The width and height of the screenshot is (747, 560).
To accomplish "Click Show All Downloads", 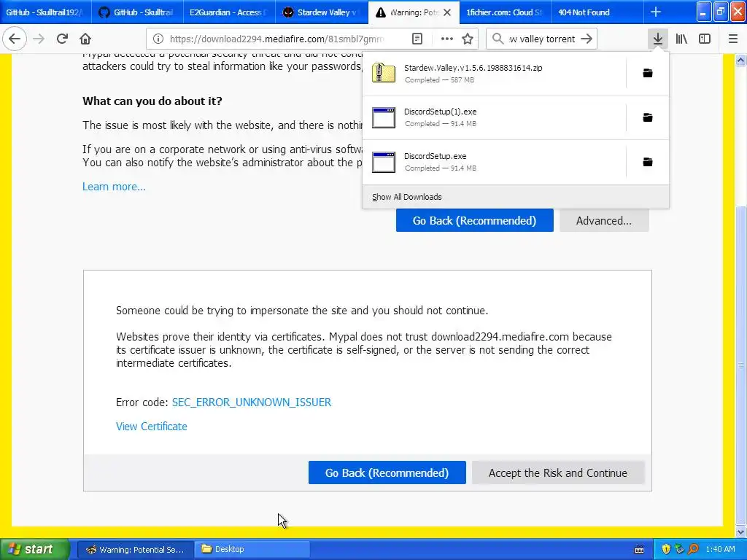I will 407,197.
